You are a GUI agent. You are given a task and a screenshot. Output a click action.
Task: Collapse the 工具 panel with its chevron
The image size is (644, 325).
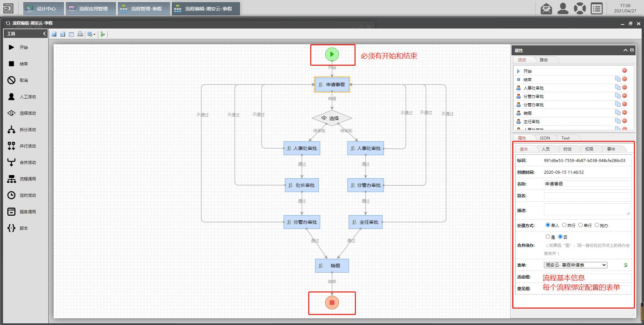point(44,34)
